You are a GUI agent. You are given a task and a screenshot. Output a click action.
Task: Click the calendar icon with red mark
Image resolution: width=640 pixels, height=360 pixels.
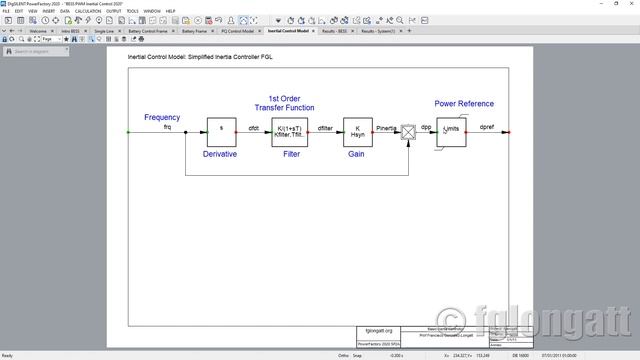[x=209, y=20]
